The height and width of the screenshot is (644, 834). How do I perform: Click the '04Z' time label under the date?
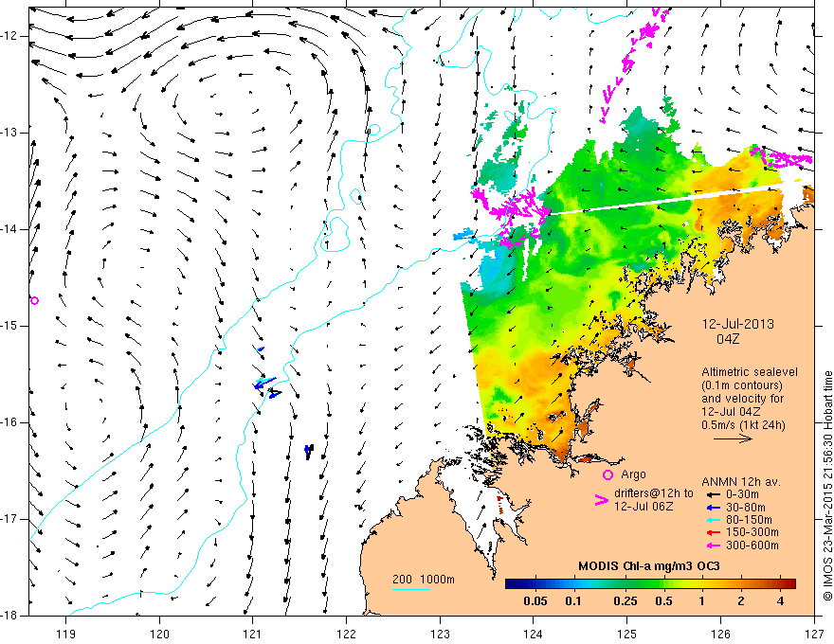coord(728,339)
